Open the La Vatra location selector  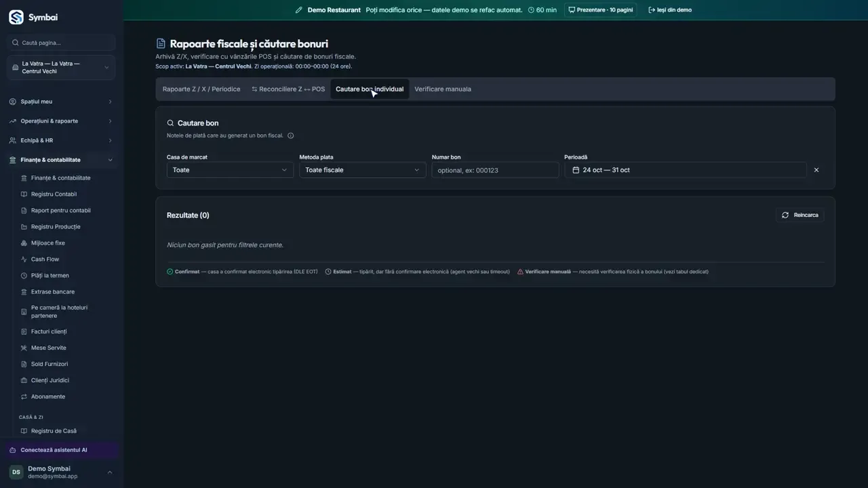point(62,67)
